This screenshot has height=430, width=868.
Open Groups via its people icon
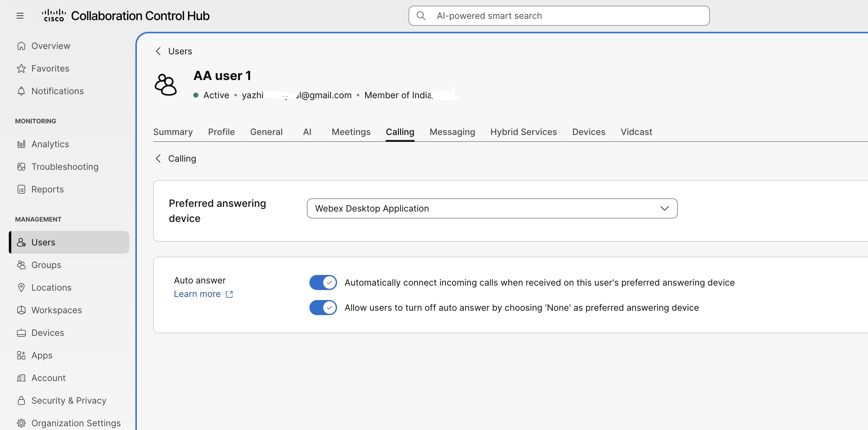21,265
